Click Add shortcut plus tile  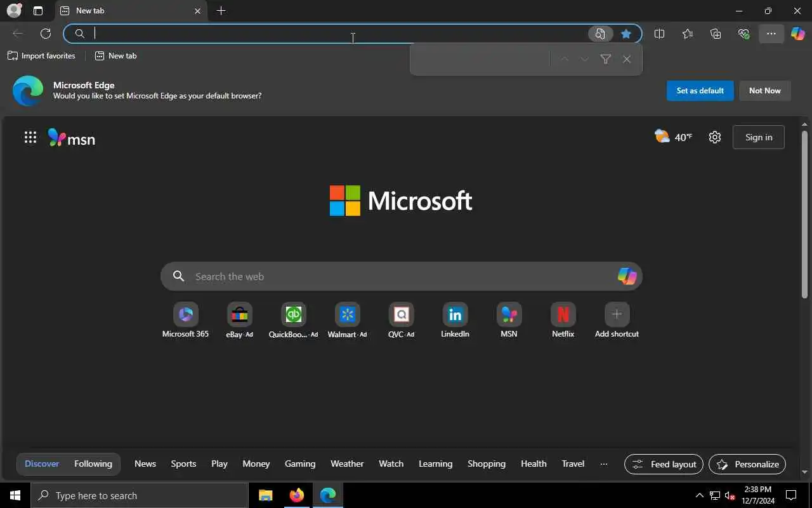point(617,320)
